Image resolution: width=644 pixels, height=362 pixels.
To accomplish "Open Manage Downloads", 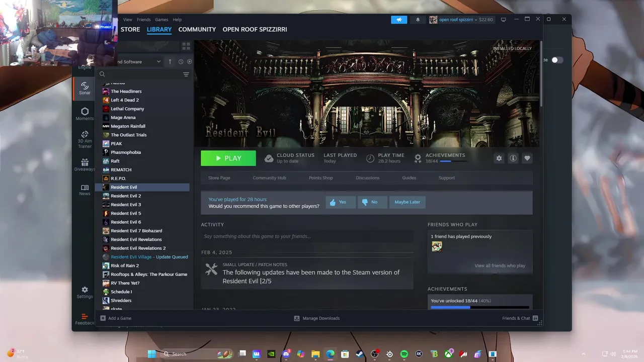I will tap(316, 318).
